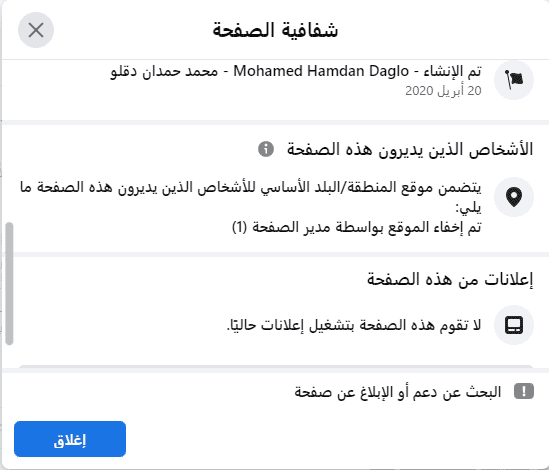Screen dimensions: 549x470
Task: Click the blue إغلاق button
Action: (70, 439)
